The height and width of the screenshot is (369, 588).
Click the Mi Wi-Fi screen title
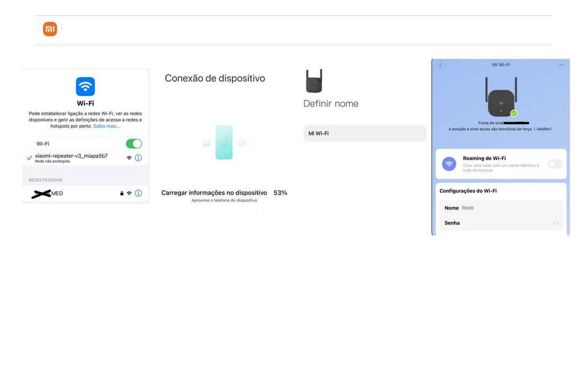pos(501,65)
